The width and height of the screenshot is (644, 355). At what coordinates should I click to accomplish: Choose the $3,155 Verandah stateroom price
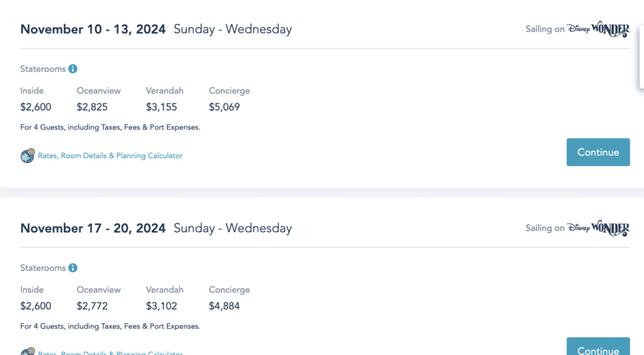(162, 107)
